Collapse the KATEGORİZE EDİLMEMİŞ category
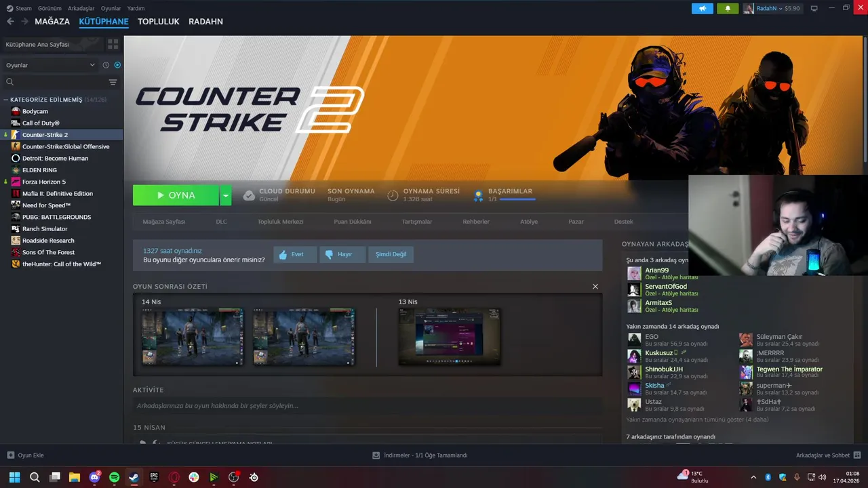868x488 pixels. pos(7,100)
